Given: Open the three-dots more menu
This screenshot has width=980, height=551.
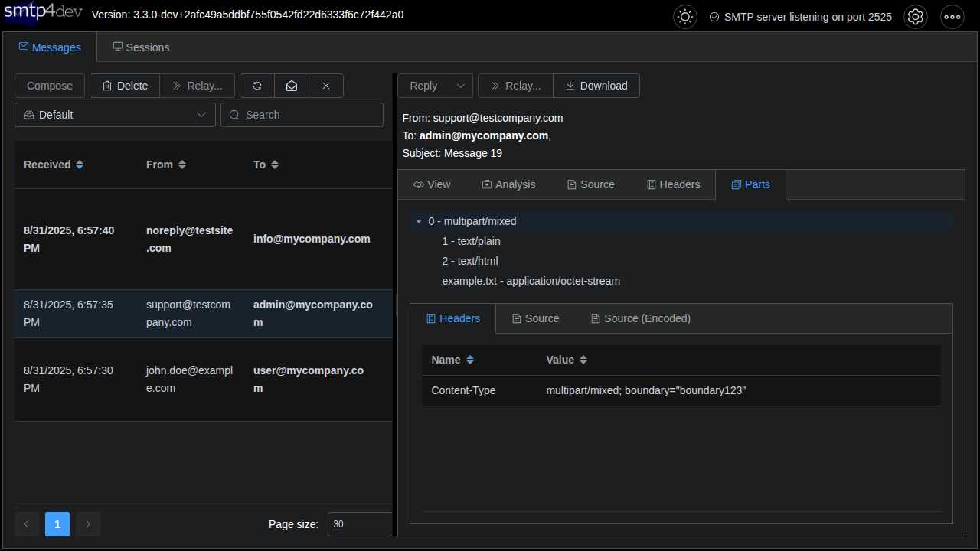Looking at the screenshot, I should pos(952,16).
